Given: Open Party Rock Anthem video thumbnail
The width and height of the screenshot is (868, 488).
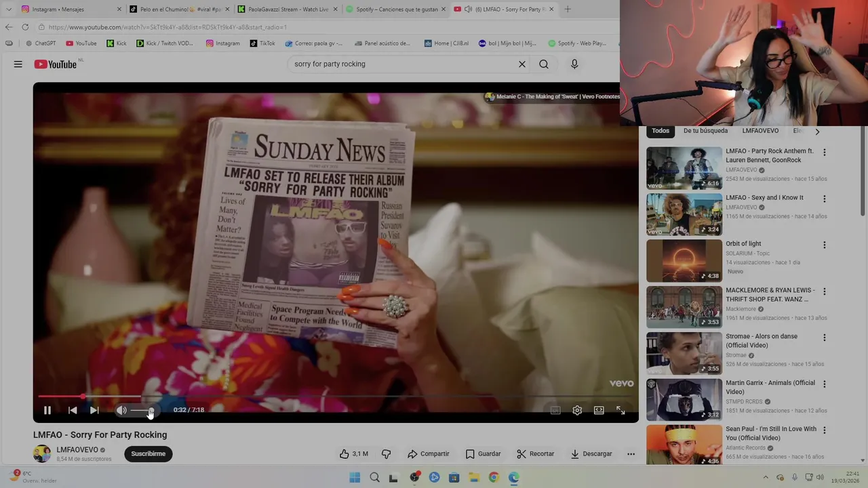Looking at the screenshot, I should click(x=684, y=168).
